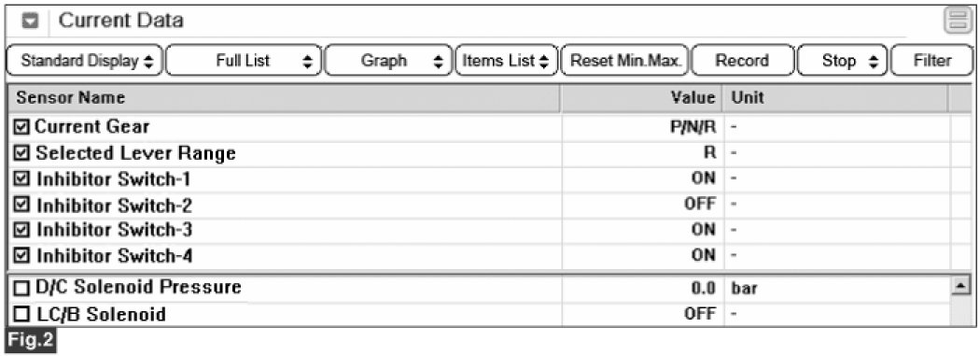Open the Standard Display dropdown
The width and height of the screenshot is (980, 356).
click(84, 61)
